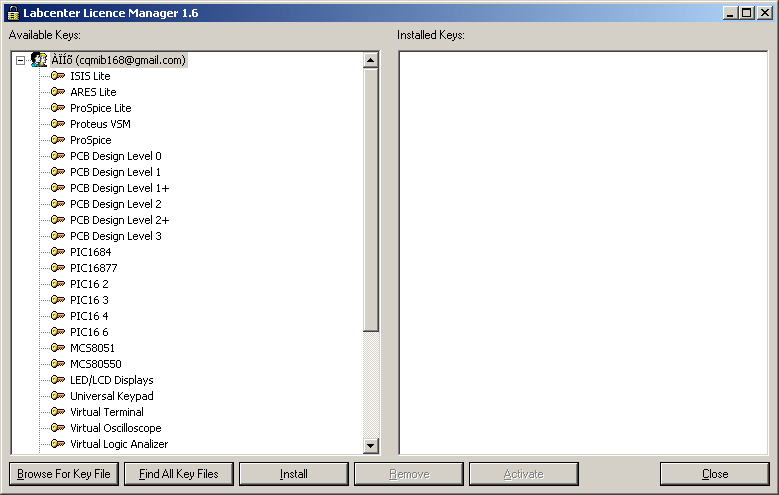The height and width of the screenshot is (495, 779).
Task: Click key icon next to PIC16877
Action: point(58,268)
